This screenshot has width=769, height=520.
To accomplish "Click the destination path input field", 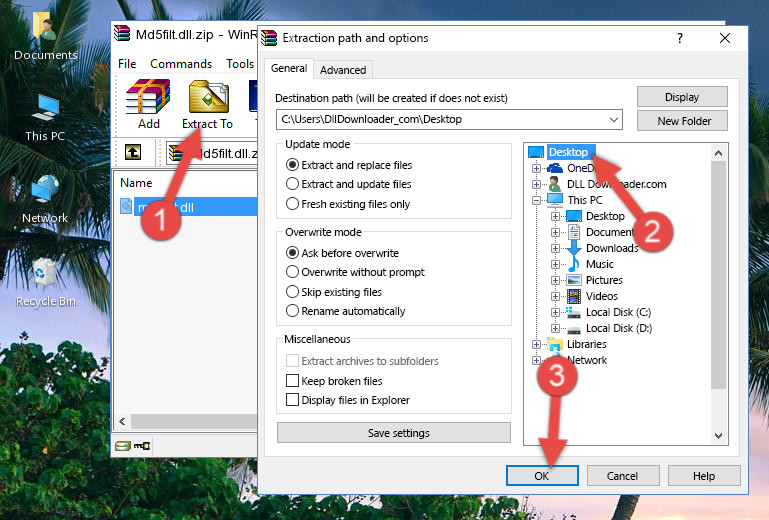I will click(x=449, y=120).
